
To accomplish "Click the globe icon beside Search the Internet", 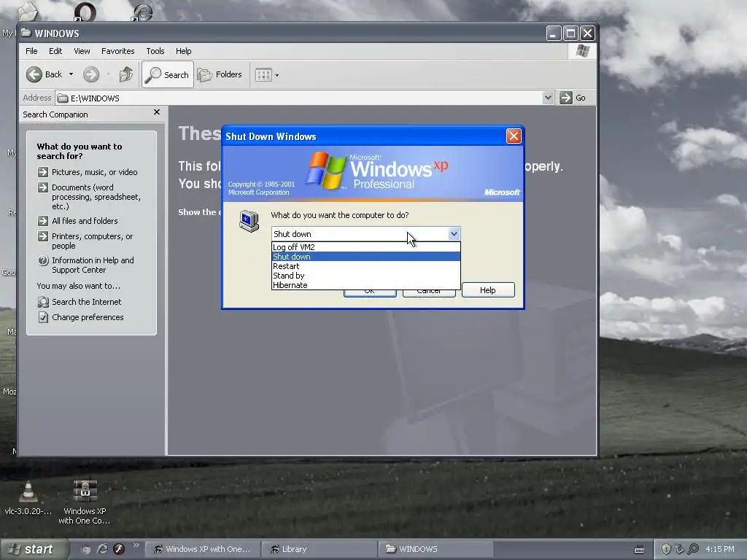I will click(x=43, y=302).
